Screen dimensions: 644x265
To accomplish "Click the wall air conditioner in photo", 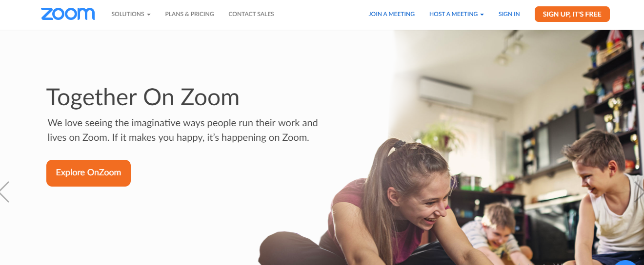I will (x=446, y=93).
